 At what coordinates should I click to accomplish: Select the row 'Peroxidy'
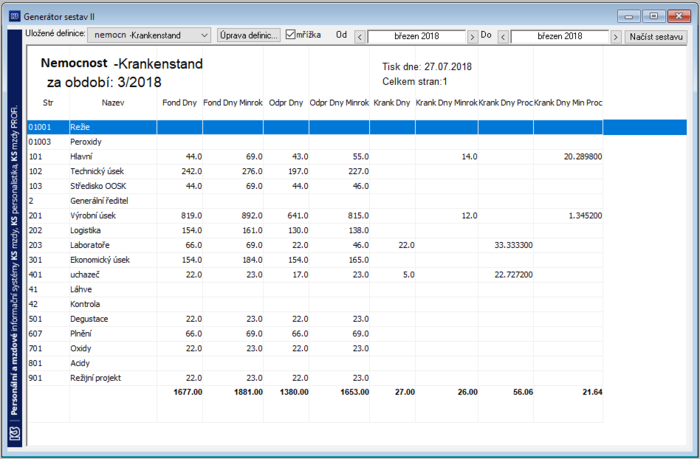point(315,142)
